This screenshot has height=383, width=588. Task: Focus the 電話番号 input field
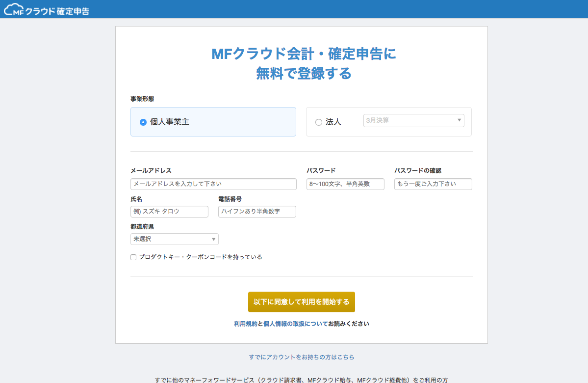click(x=257, y=212)
